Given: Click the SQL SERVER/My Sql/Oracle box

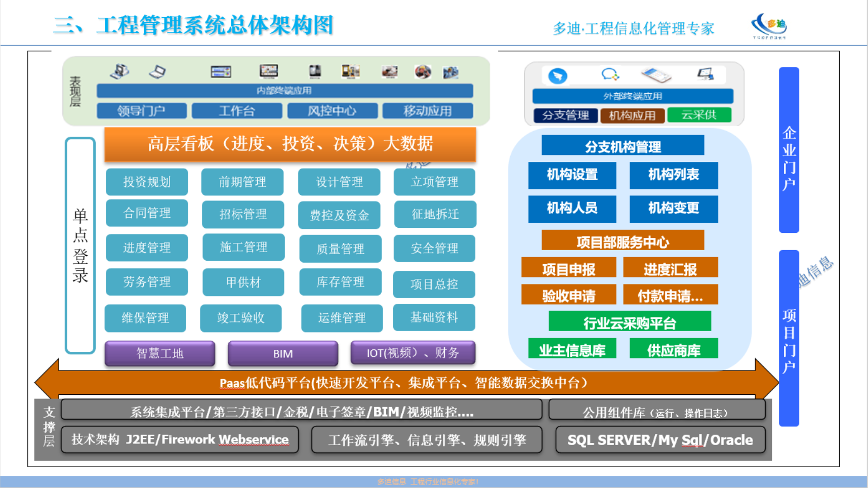Looking at the screenshot, I should pos(660,440).
